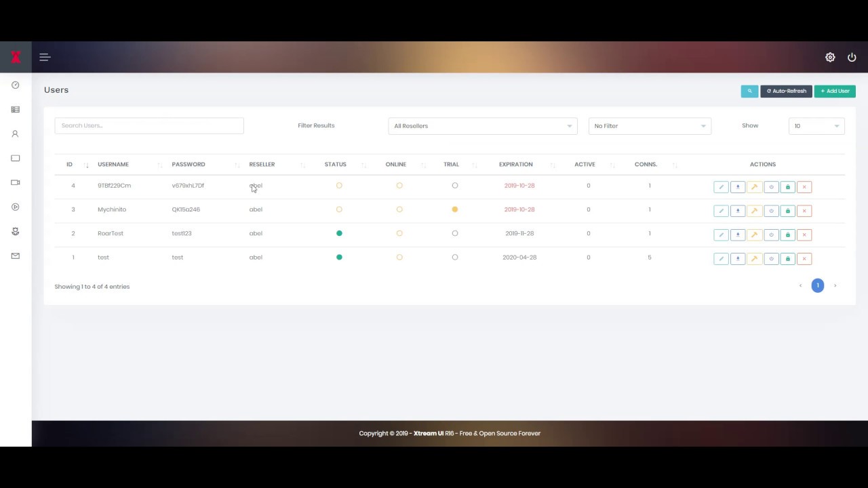This screenshot has height=488, width=868.
Task: Delete user Mychinito with X icon
Action: 804,211
